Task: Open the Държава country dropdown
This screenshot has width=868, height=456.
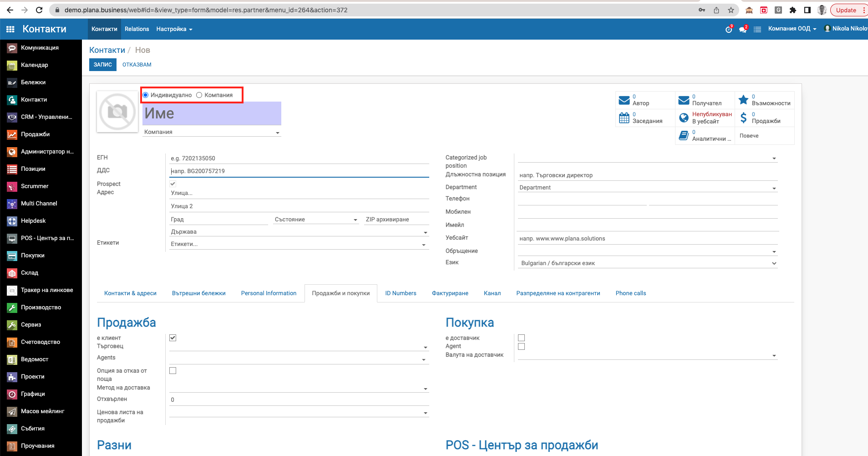Action: pos(426,232)
